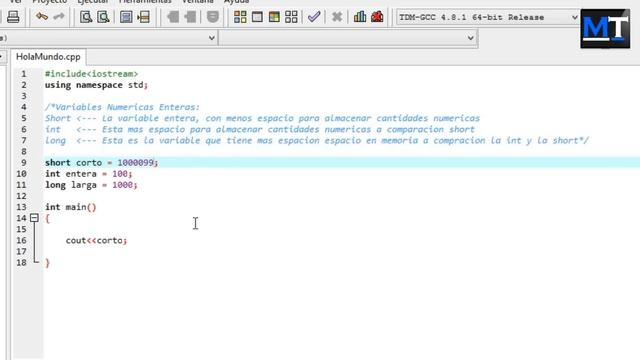This screenshot has height=360, width=640.
Task: Click the value 1000099 on line 9
Action: click(x=136, y=162)
